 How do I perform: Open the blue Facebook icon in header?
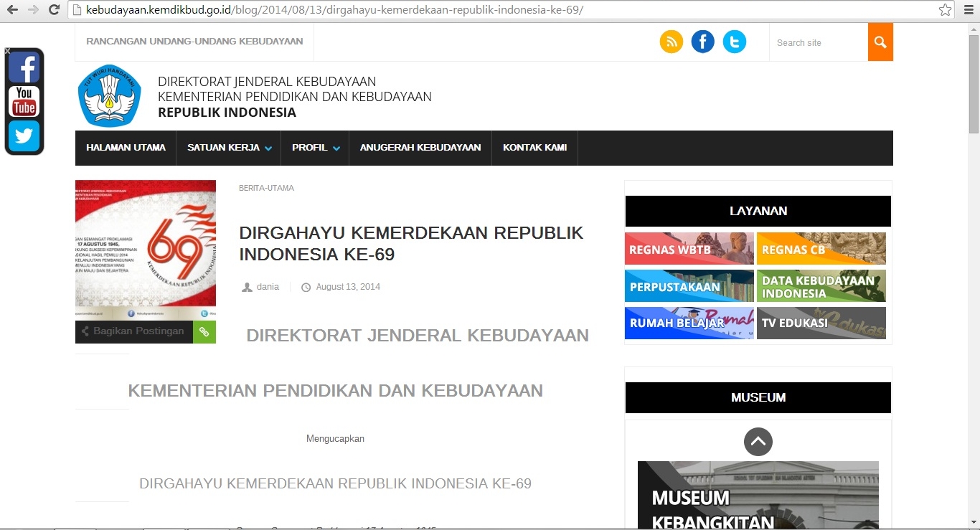coord(702,42)
